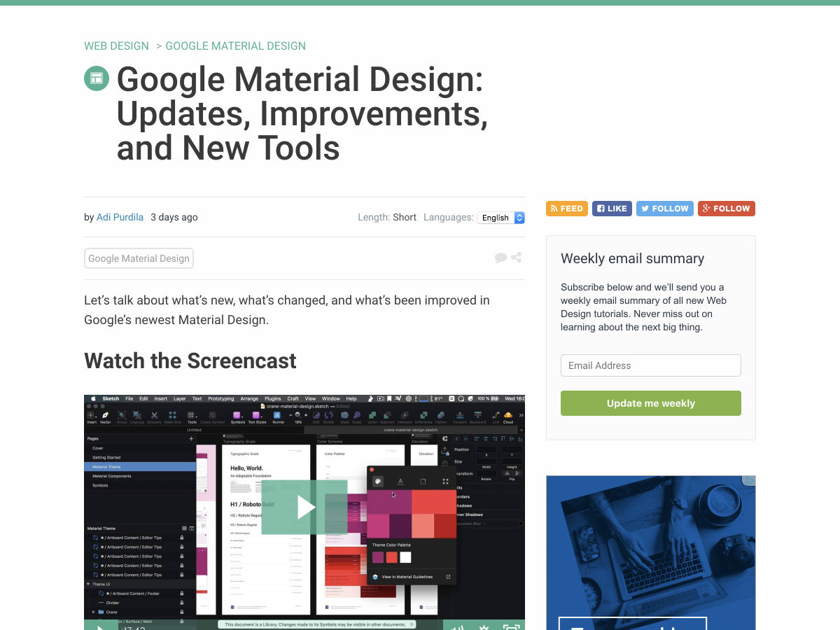The image size is (840, 630).
Task: Click the '3 days ago' publish date text
Action: tap(174, 217)
